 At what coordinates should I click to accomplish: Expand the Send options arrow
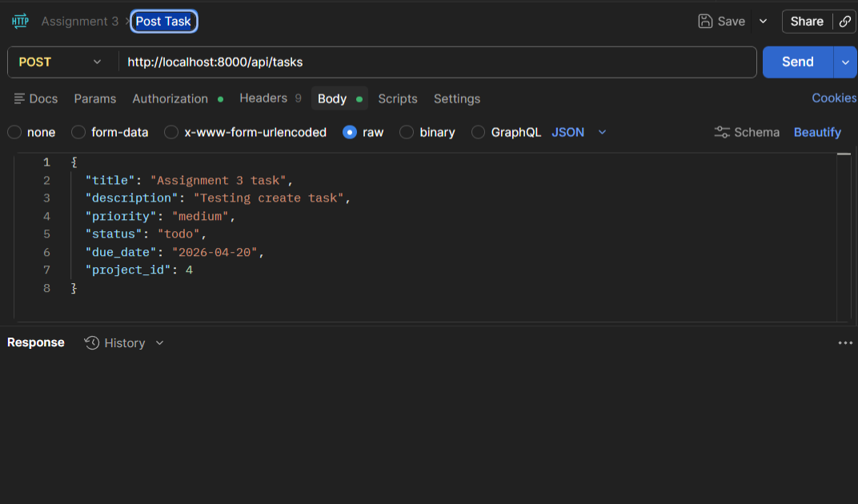point(845,62)
